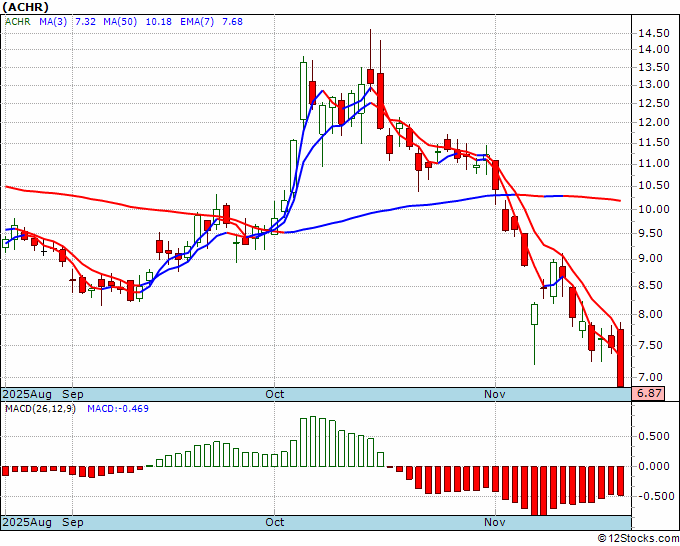The width and height of the screenshot is (680, 546).
Task: Click the last large red candlestick
Action: 620,357
